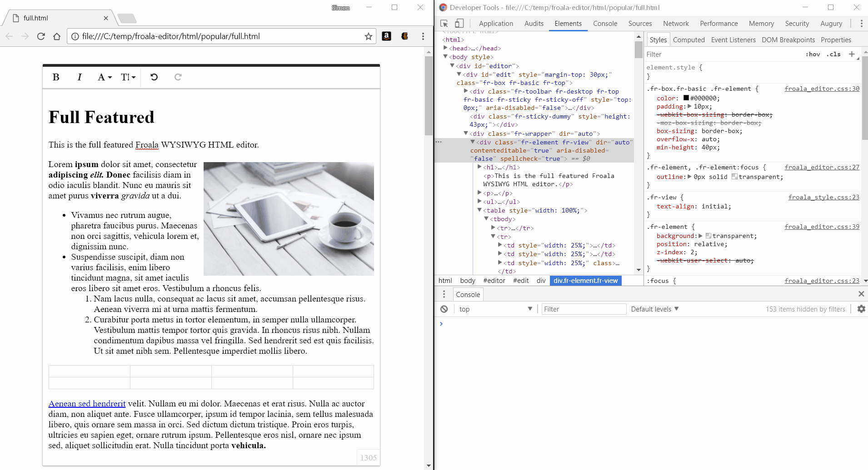Click the Styles filter input

[x=723, y=54]
